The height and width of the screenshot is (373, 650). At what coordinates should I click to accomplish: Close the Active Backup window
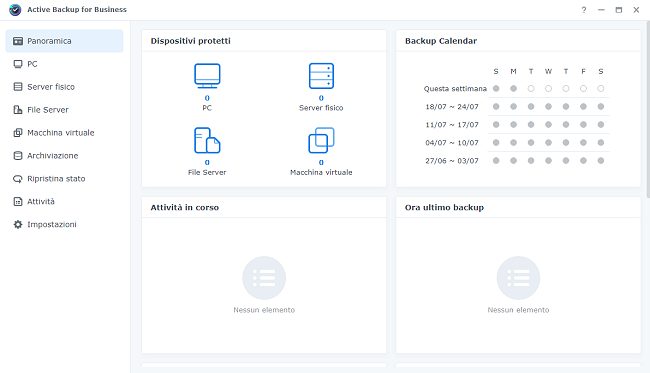(x=636, y=10)
